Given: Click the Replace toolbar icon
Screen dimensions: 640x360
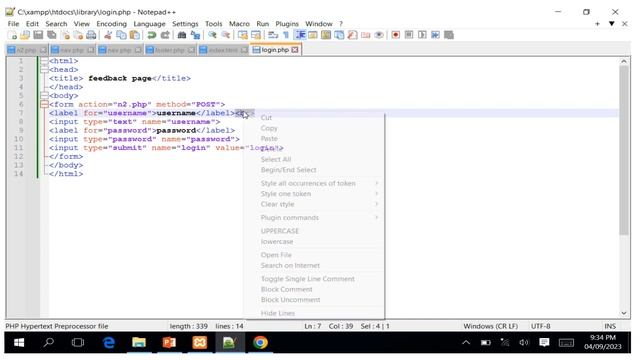Looking at the screenshot, I should [195, 35].
